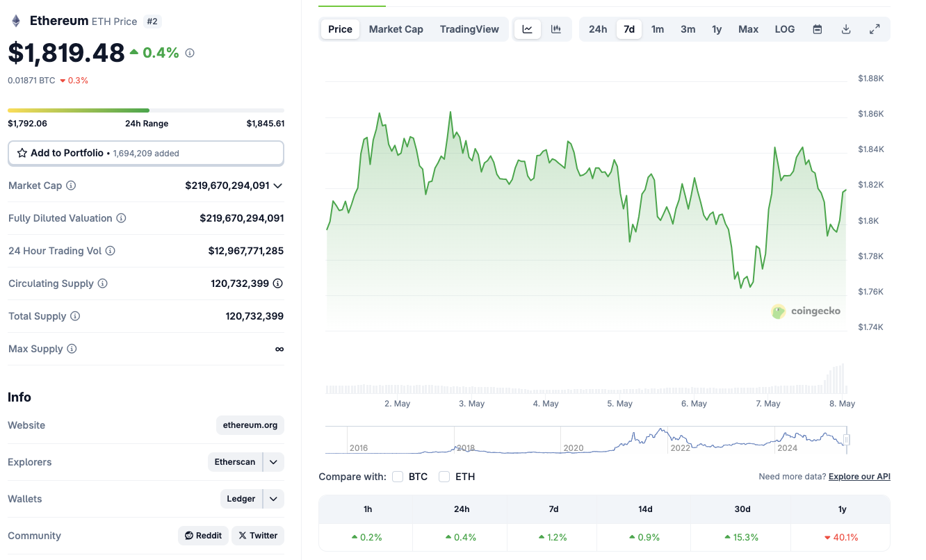Click the 0.01871 BTC value
The image size is (926, 560).
click(x=31, y=81)
